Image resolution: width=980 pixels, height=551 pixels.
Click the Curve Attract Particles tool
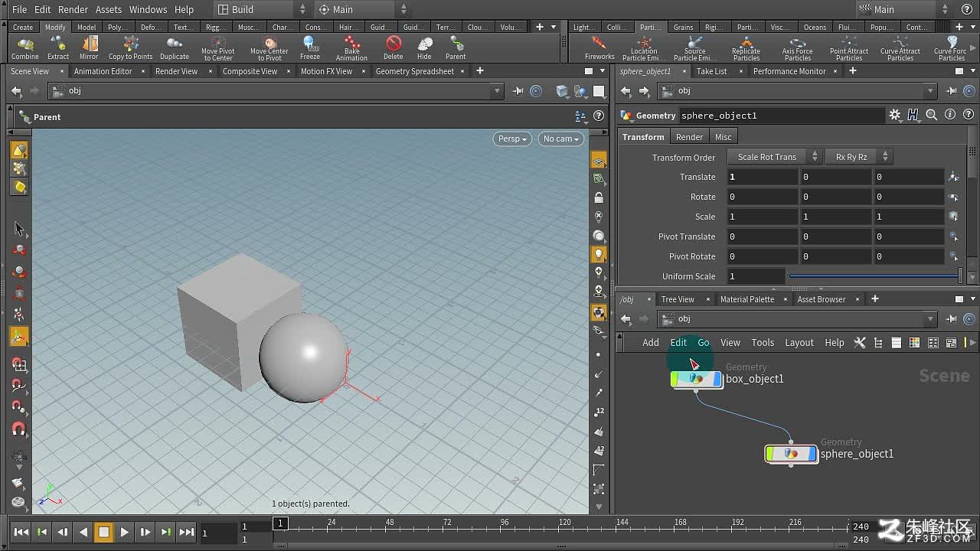pyautogui.click(x=900, y=48)
